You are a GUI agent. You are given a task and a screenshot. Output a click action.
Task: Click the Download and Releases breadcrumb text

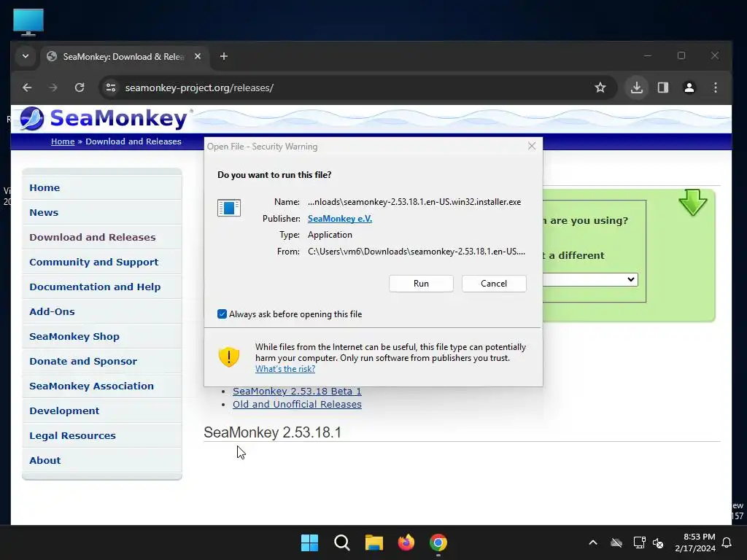pos(133,141)
